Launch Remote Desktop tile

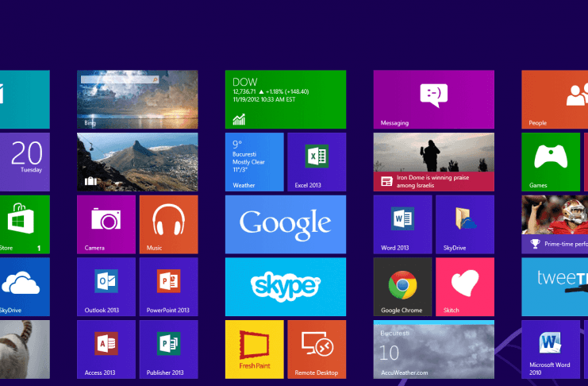click(x=317, y=349)
